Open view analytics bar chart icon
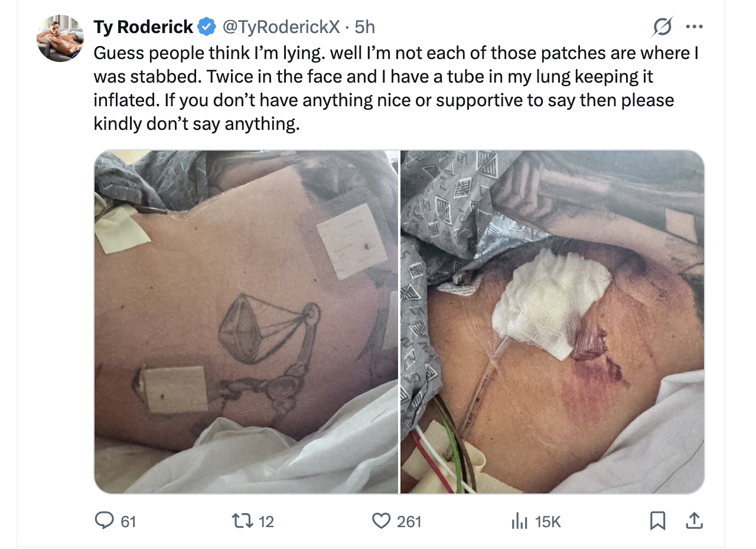 click(519, 521)
